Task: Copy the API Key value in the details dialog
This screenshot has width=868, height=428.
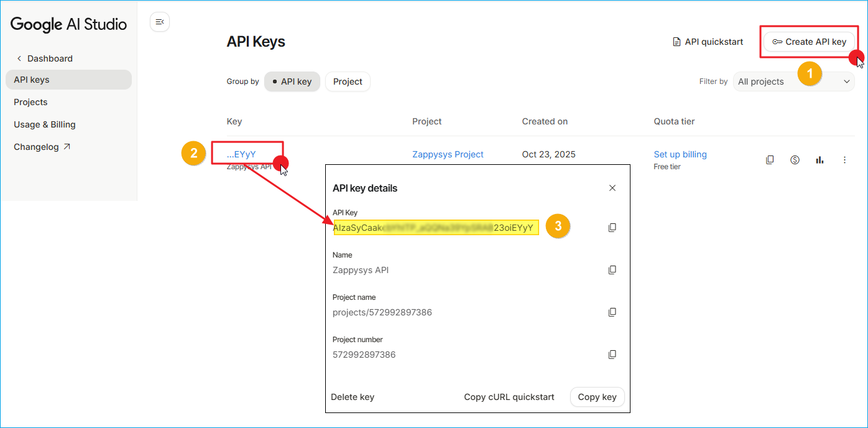Action: click(612, 228)
